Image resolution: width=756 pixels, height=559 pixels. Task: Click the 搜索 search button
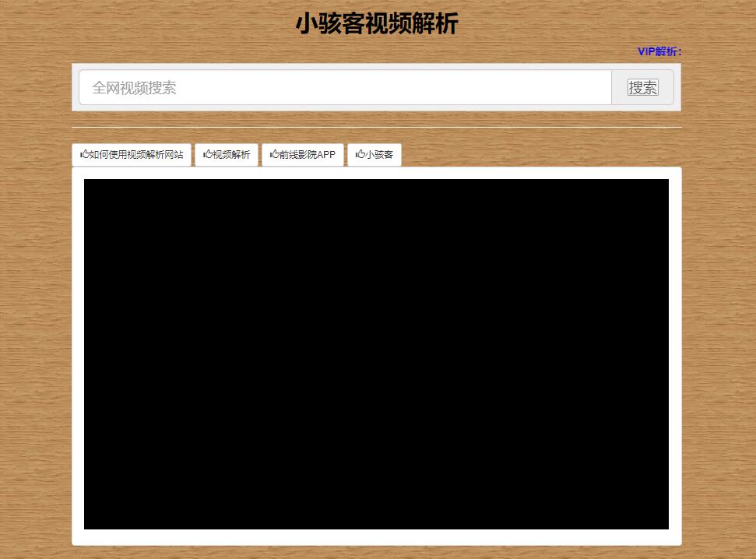(x=642, y=87)
